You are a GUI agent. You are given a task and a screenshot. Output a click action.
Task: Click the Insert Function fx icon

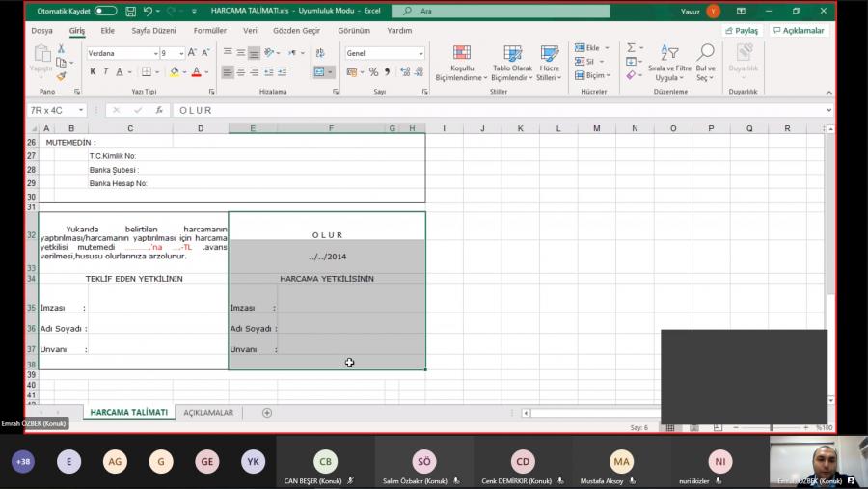159,110
